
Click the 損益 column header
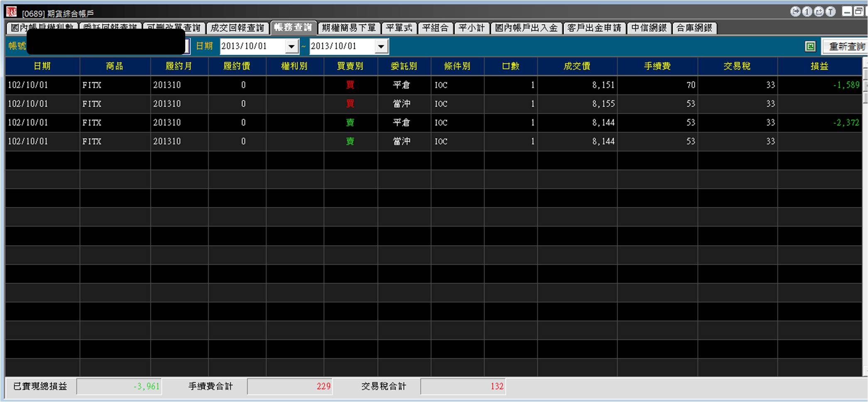(820, 66)
